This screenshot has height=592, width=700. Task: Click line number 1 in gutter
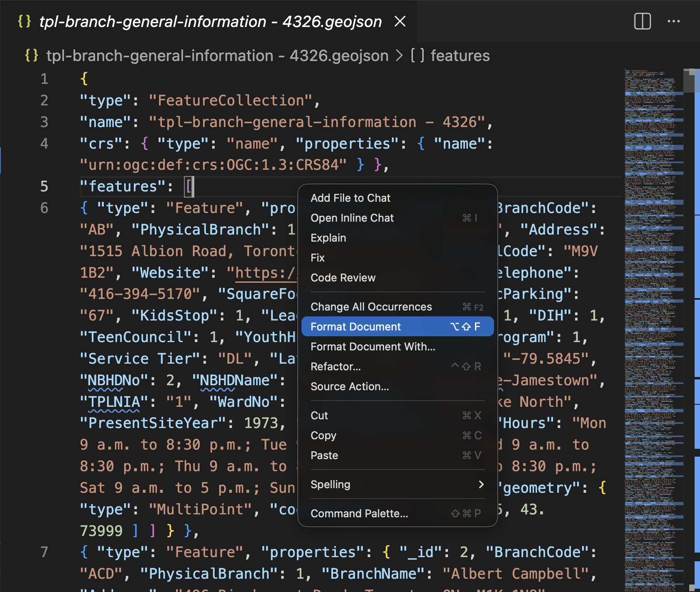tap(44, 79)
